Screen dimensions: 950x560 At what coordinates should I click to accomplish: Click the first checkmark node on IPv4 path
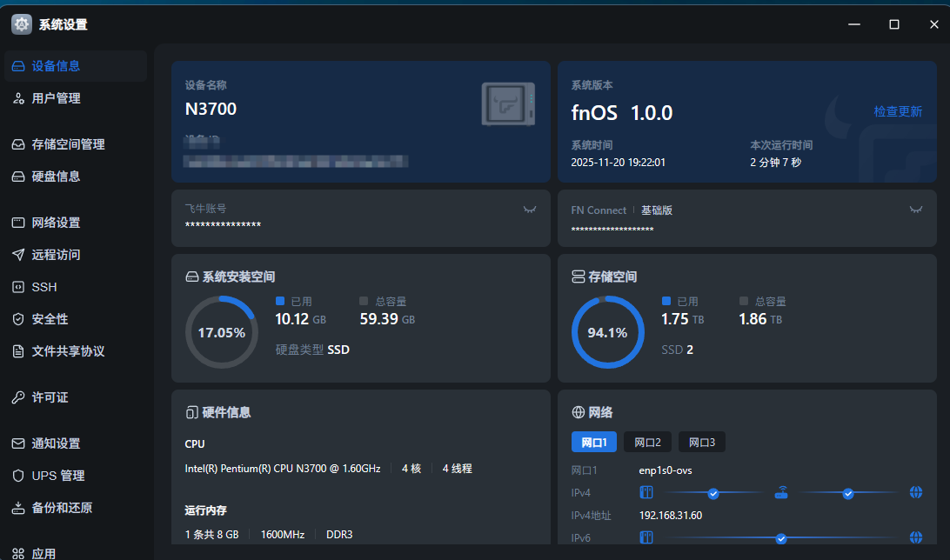(x=713, y=493)
